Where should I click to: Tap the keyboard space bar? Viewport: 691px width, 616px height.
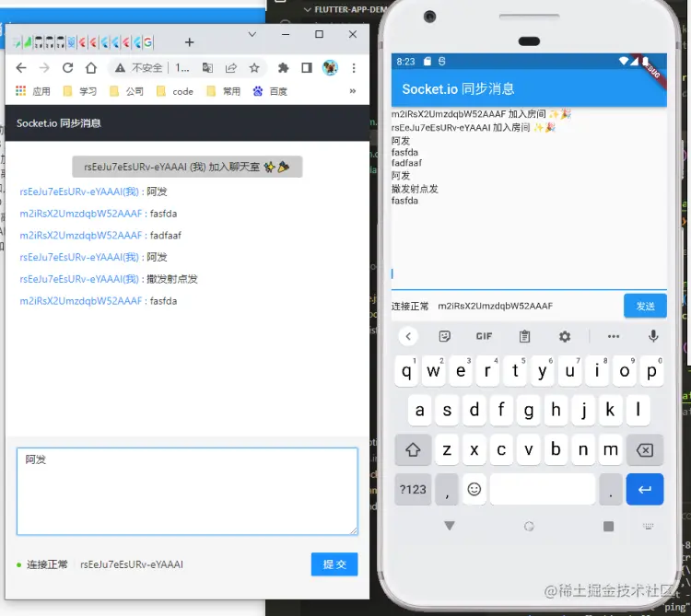pyautogui.click(x=543, y=489)
